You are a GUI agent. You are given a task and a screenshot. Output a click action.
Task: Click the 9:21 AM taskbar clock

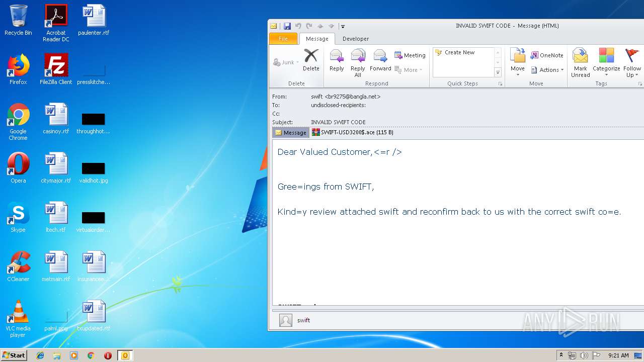tap(618, 355)
